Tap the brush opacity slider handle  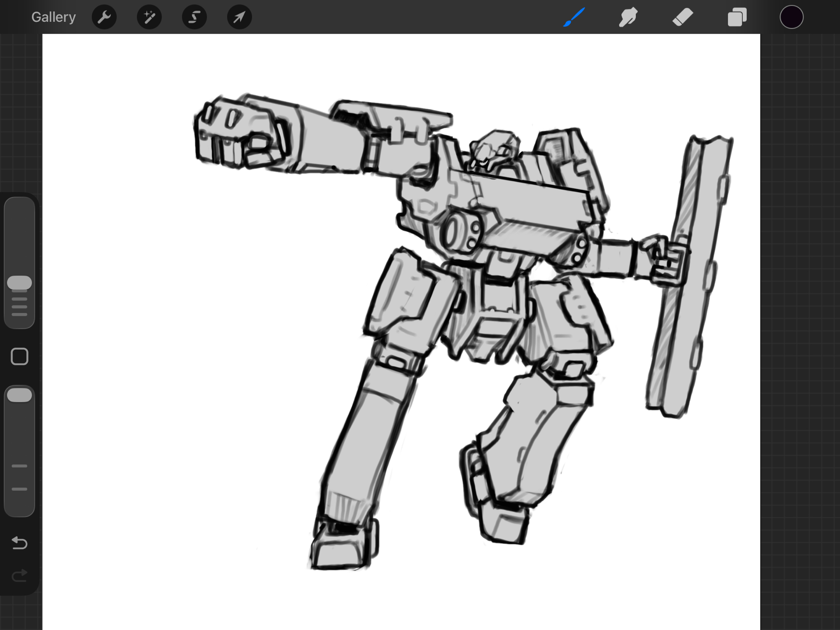pyautogui.click(x=19, y=395)
